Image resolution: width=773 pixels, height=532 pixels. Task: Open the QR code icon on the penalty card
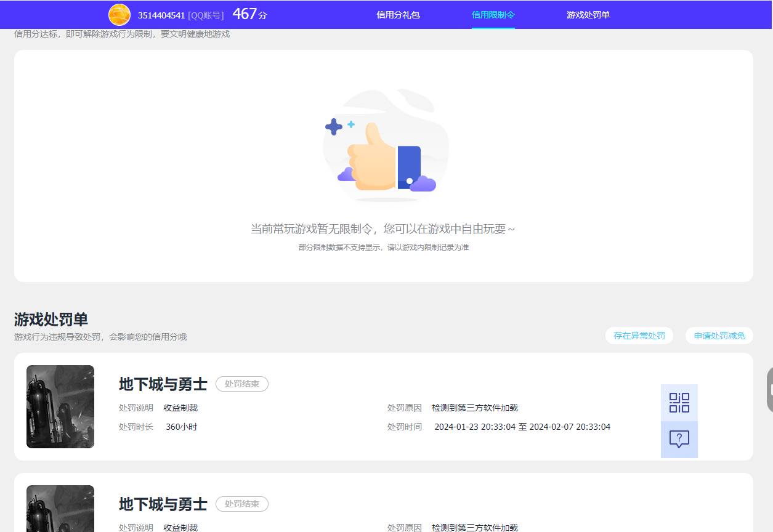click(679, 403)
